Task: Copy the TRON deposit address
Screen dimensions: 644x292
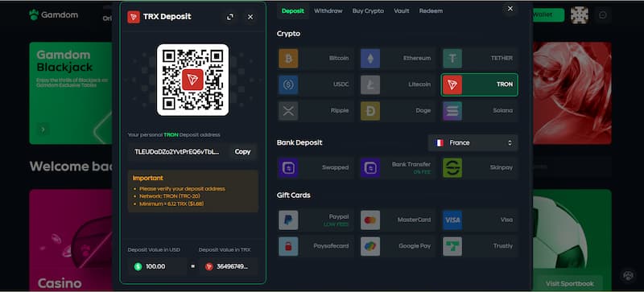Action: click(x=242, y=152)
